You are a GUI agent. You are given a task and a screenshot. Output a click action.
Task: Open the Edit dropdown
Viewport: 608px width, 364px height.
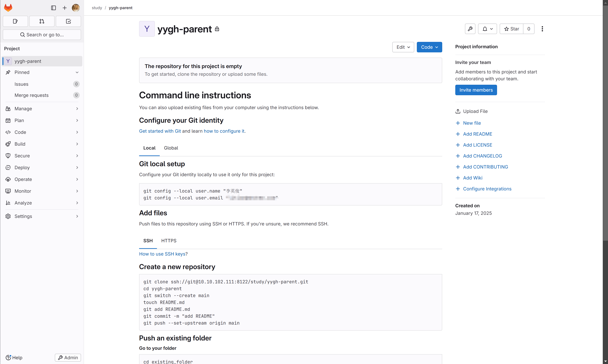403,47
